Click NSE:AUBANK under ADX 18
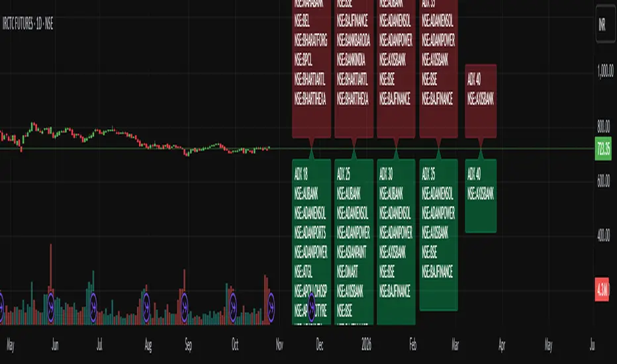Screen dimensions: 617x364 (306, 193)
